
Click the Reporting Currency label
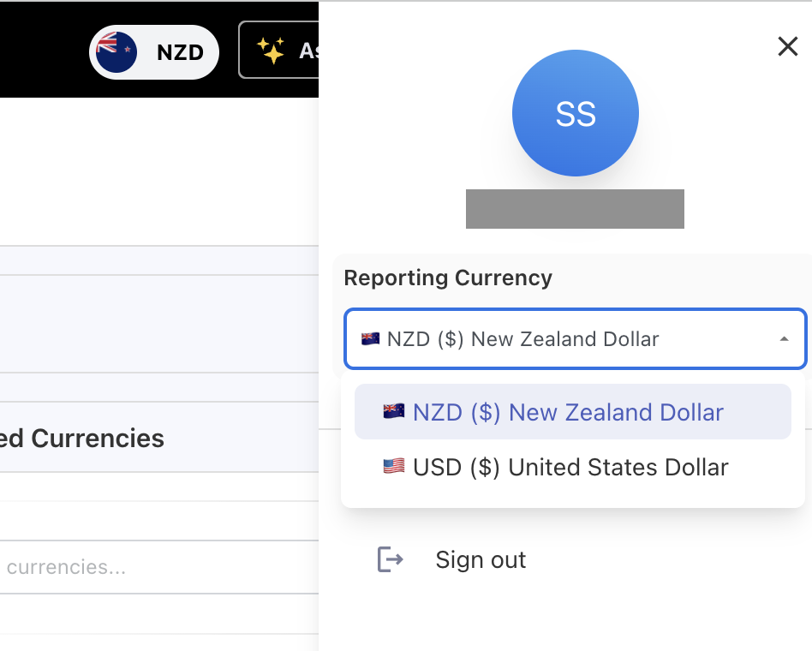click(448, 278)
